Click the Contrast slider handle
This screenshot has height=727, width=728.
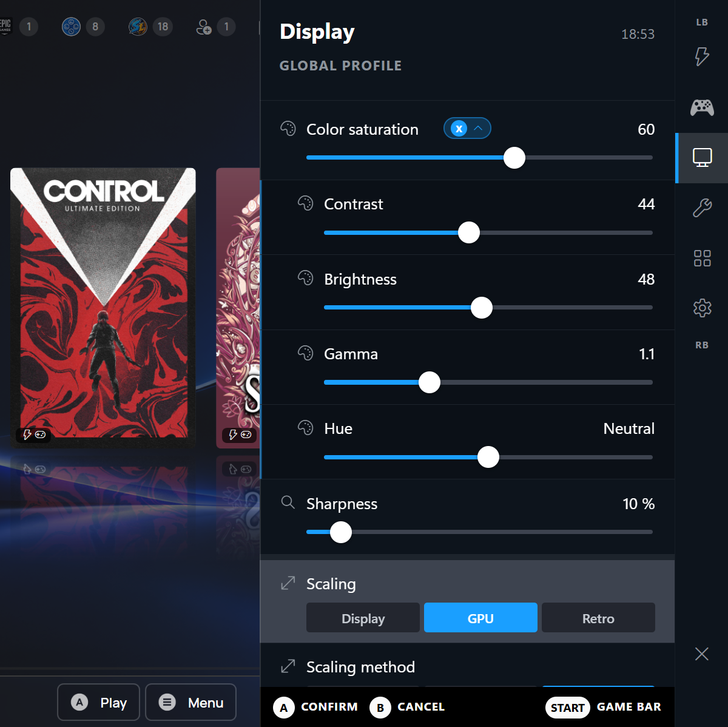[469, 232]
